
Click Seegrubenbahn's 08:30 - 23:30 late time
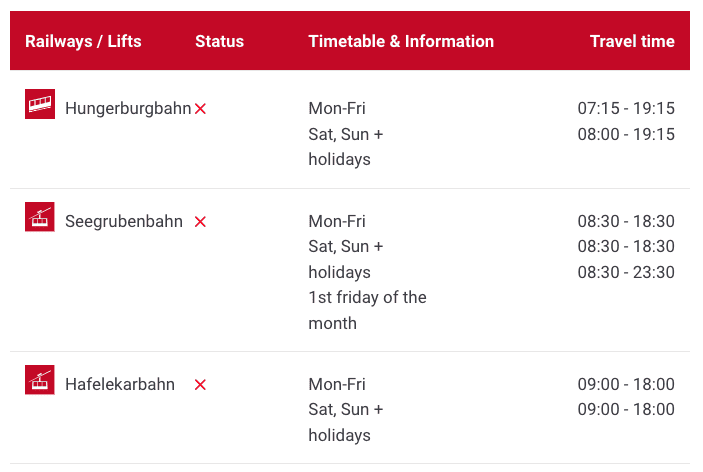click(626, 273)
